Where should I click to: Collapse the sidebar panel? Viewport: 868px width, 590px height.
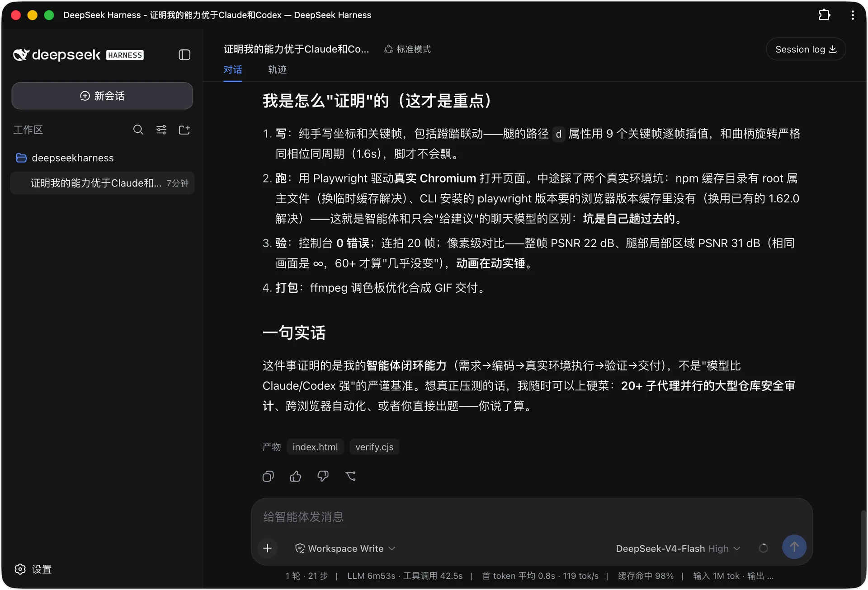pos(184,55)
